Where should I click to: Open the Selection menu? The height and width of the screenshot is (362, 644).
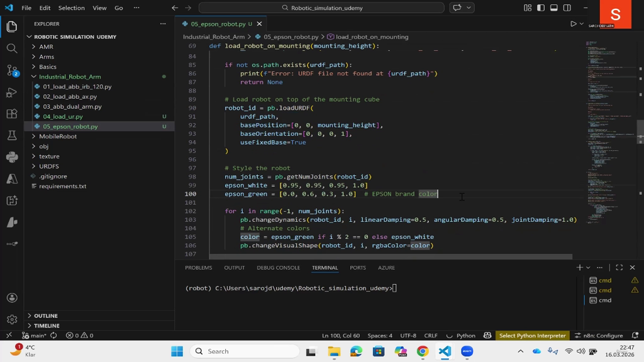coord(72,8)
